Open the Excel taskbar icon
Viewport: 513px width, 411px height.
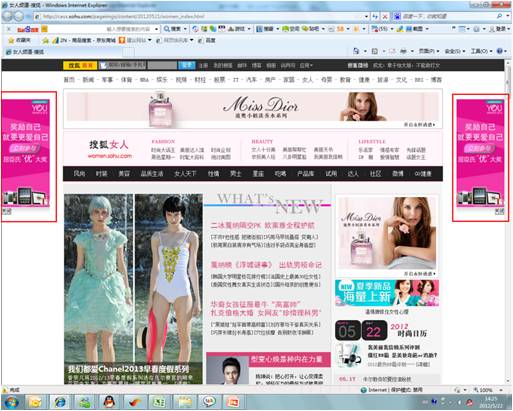[159, 402]
